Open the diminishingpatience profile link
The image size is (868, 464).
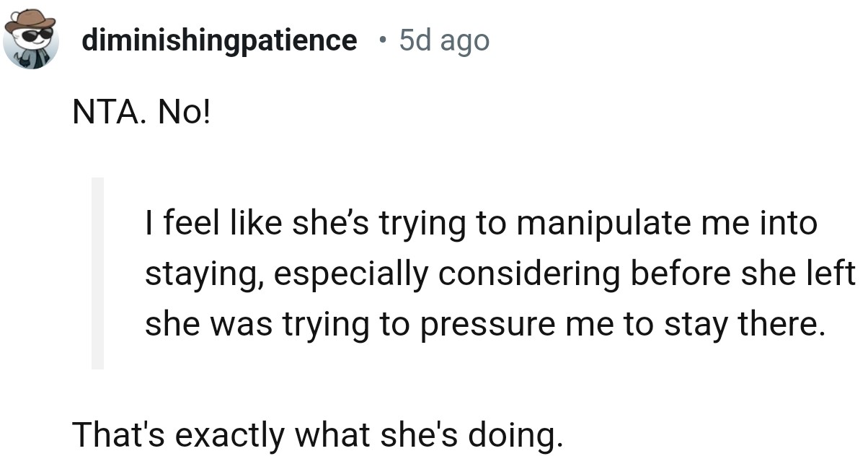click(219, 40)
